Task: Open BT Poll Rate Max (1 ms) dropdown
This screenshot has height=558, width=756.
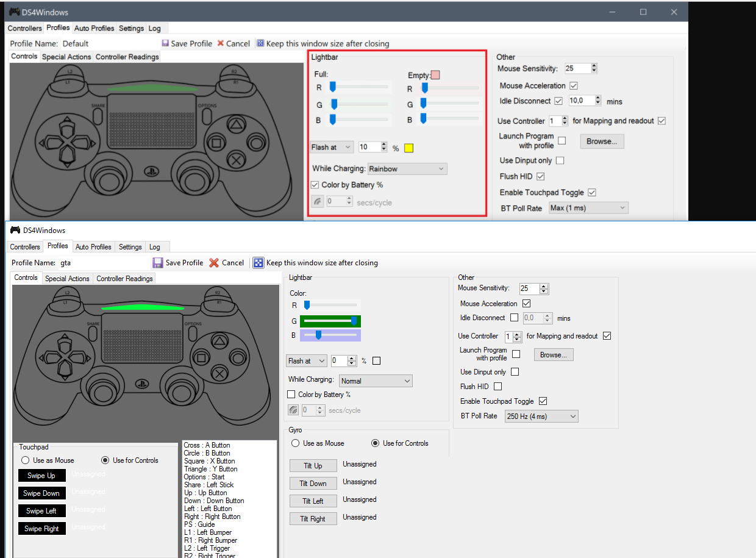Action: point(588,208)
